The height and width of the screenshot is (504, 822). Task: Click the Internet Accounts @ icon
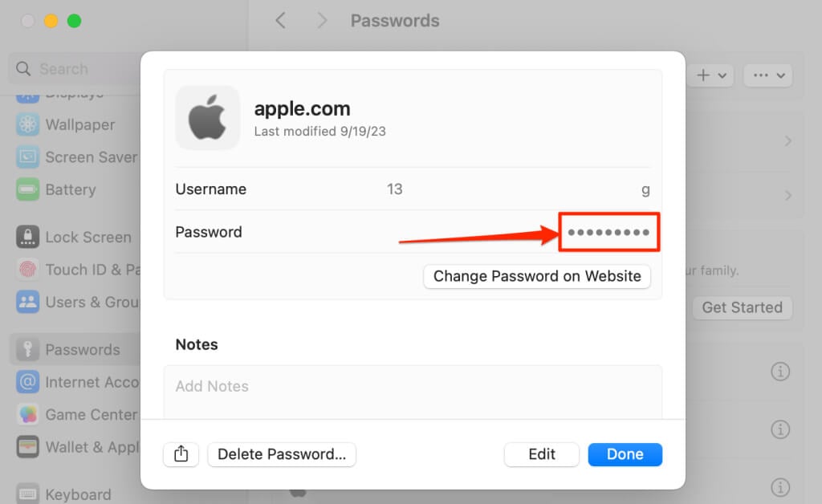28,382
